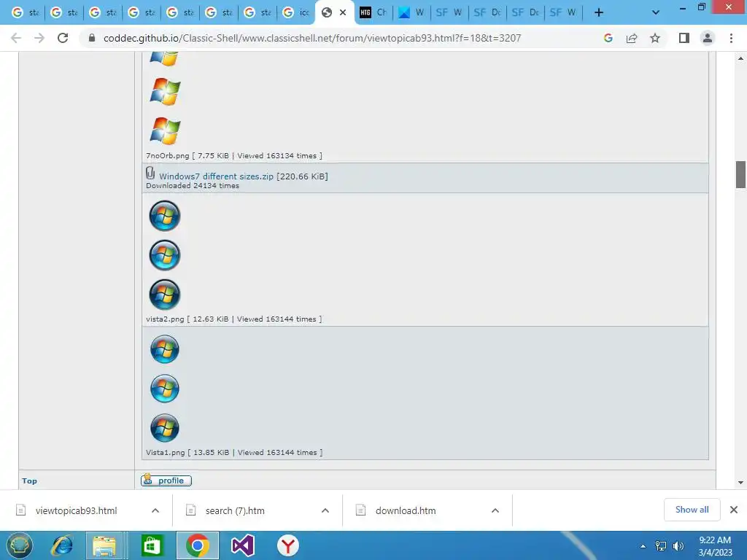
Task: View site information via the lock icon
Action: pos(92,38)
